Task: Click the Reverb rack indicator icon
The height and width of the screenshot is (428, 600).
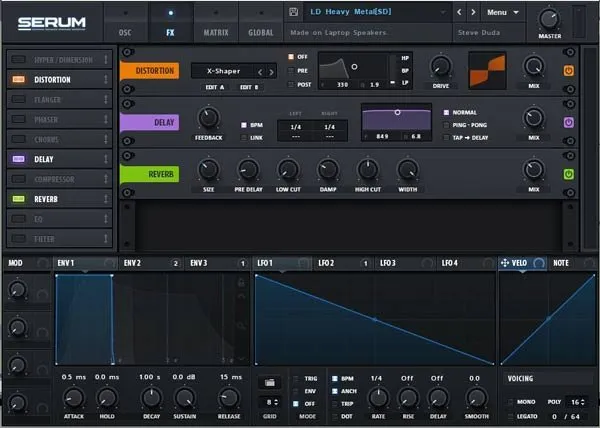Action: pos(18,199)
